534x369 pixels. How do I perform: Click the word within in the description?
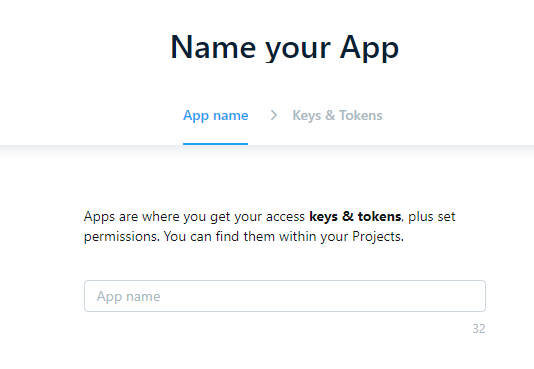click(x=298, y=236)
